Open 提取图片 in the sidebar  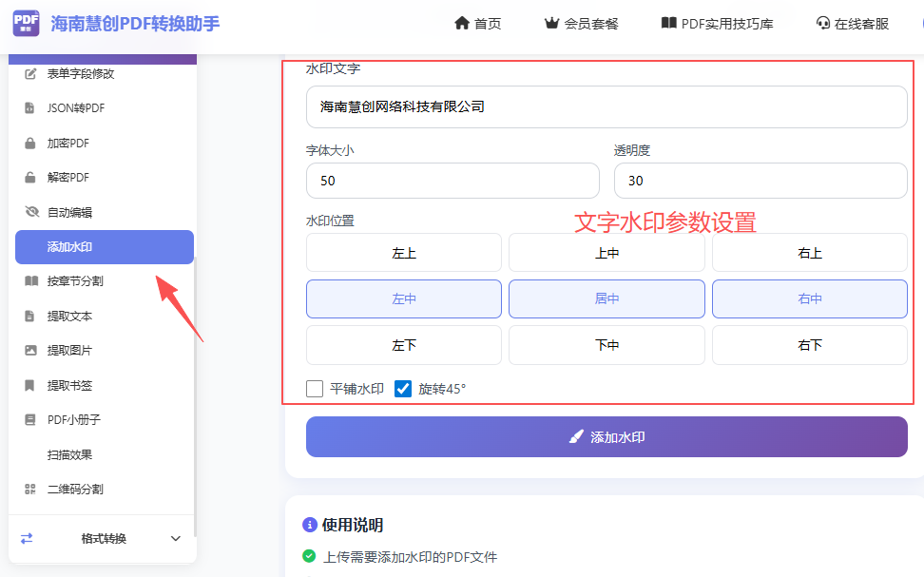105,350
